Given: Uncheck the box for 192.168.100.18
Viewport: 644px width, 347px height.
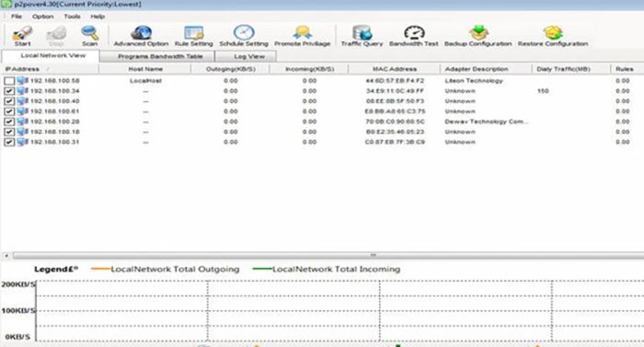Looking at the screenshot, I should click(x=9, y=132).
